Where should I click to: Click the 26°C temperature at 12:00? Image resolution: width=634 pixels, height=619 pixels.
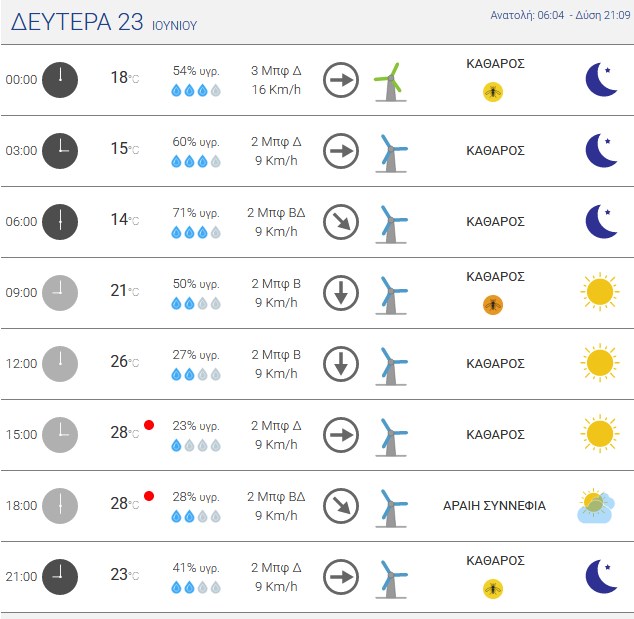point(125,362)
